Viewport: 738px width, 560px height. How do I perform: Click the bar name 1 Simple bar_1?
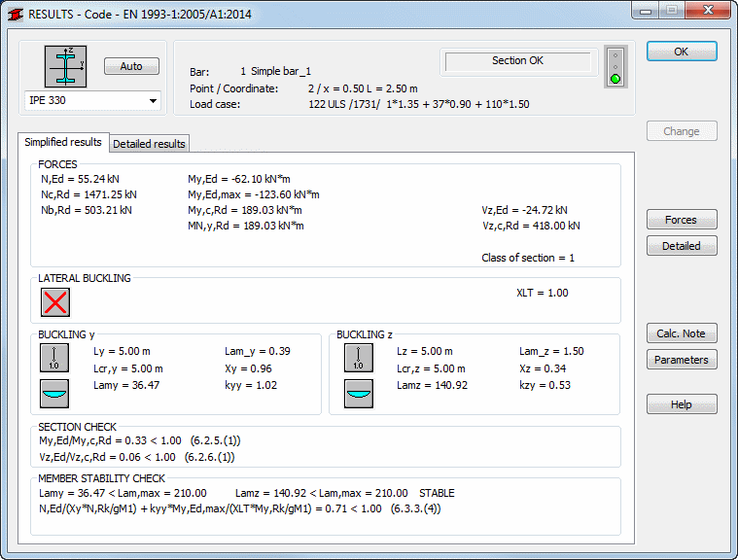(276, 72)
